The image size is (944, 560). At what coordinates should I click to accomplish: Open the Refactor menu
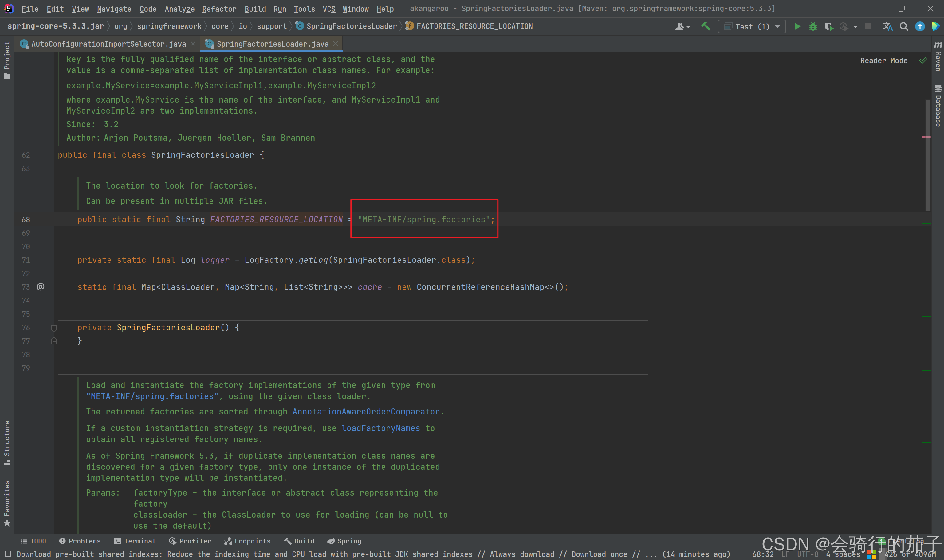[x=219, y=9]
